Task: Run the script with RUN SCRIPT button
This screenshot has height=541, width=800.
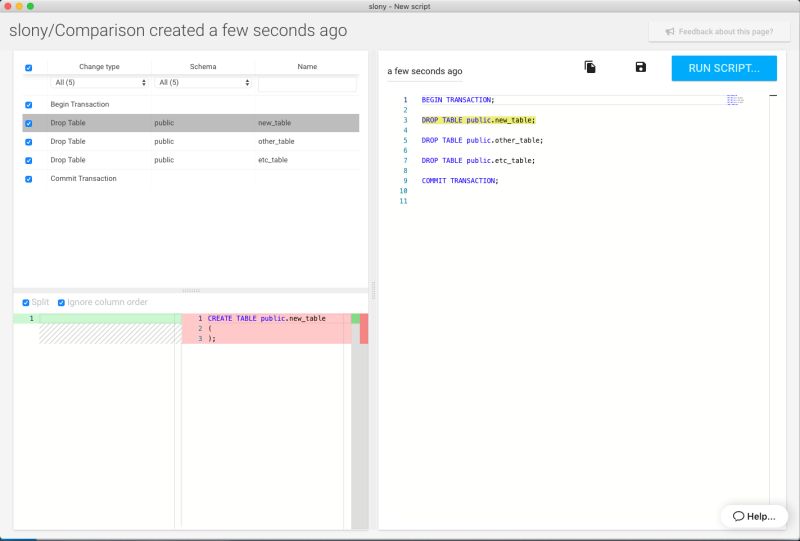Action: 724,68
